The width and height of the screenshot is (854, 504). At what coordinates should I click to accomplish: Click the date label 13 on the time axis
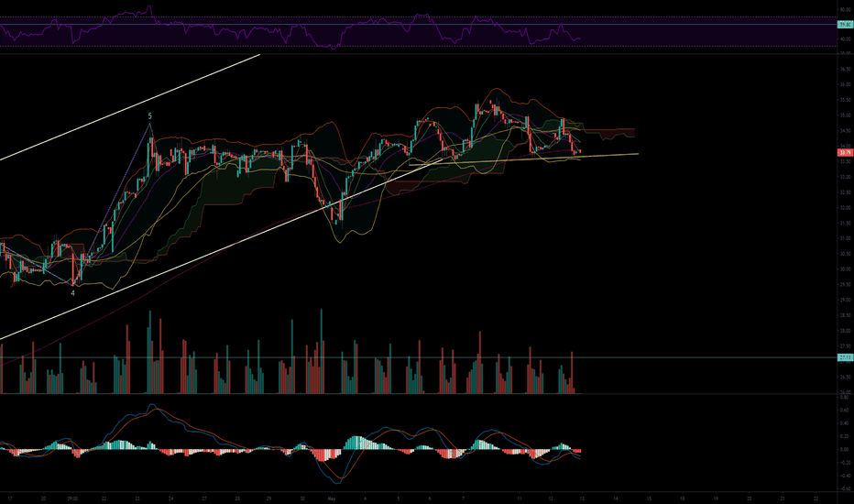(x=582, y=498)
